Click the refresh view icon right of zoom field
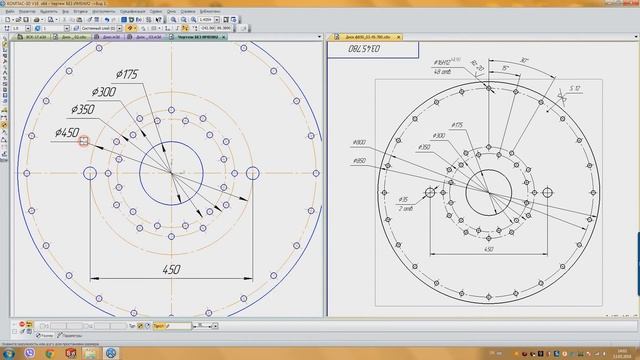The image size is (640, 360). tap(234, 20)
